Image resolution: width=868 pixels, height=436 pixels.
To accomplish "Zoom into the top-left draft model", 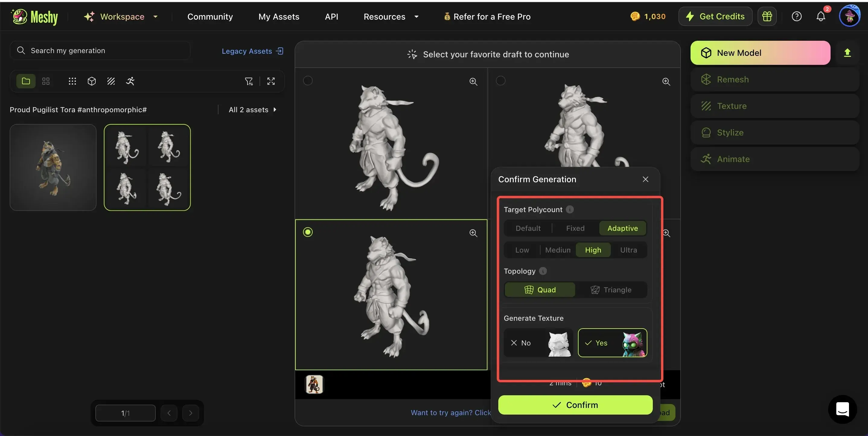I will (473, 81).
